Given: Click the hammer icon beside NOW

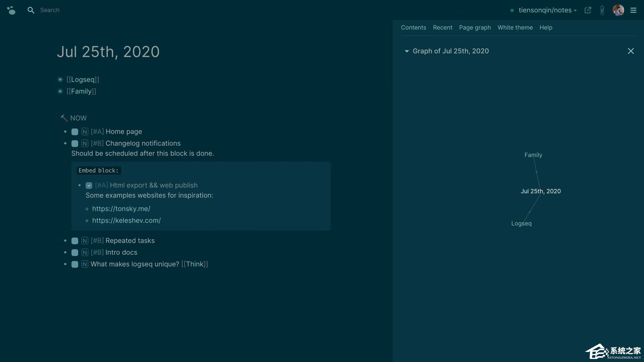Looking at the screenshot, I should 64,118.
